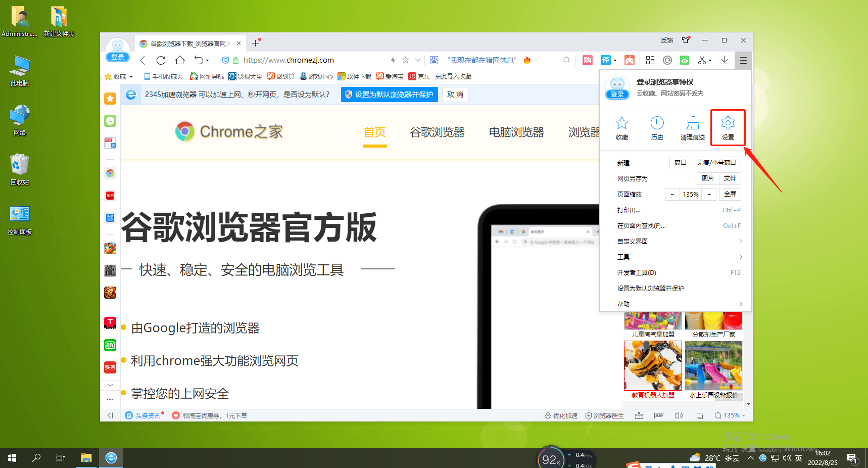The height and width of the screenshot is (468, 868).
Task: Open address bar dropdown chevron
Action: click(x=418, y=60)
